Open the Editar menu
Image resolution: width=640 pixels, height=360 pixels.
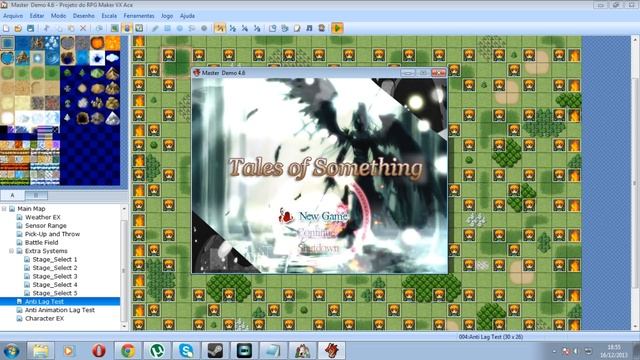[37, 16]
